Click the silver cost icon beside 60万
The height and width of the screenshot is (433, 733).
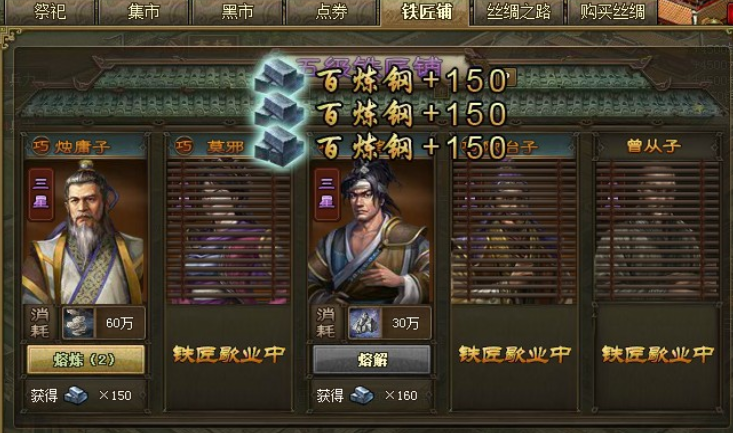click(x=78, y=323)
